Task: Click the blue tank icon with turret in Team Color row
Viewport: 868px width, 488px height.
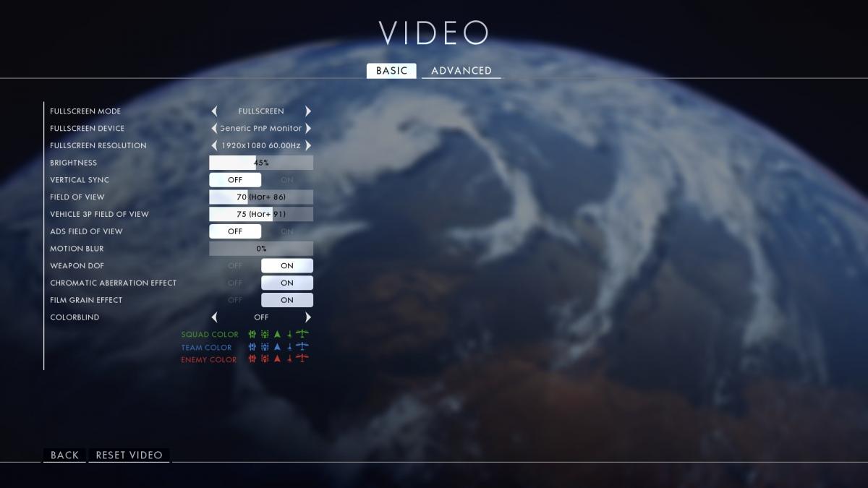Action: 265,347
